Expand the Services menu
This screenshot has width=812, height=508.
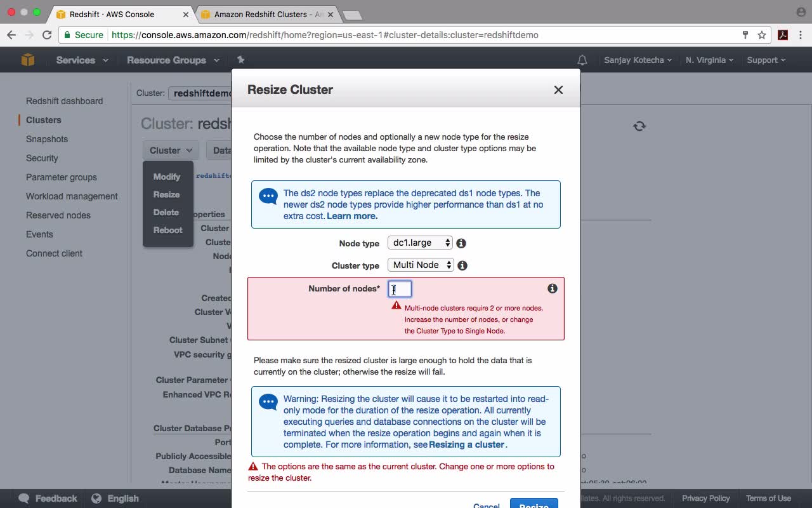[82, 60]
